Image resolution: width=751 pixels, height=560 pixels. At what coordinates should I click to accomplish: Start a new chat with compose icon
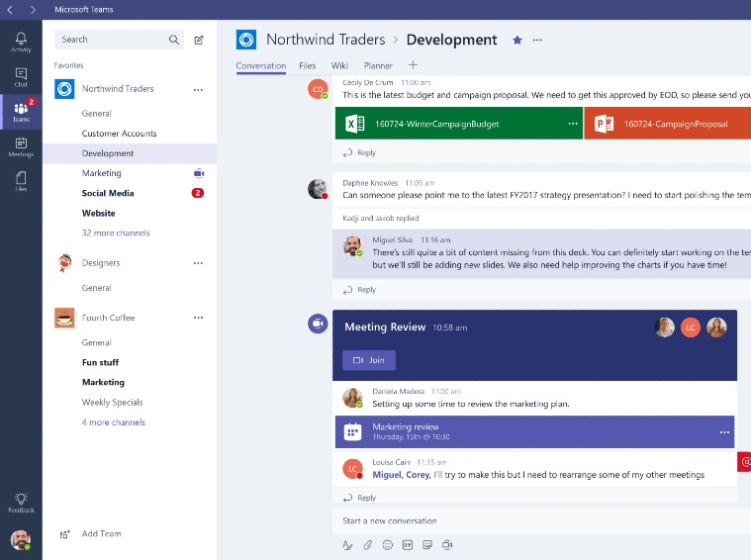199,40
